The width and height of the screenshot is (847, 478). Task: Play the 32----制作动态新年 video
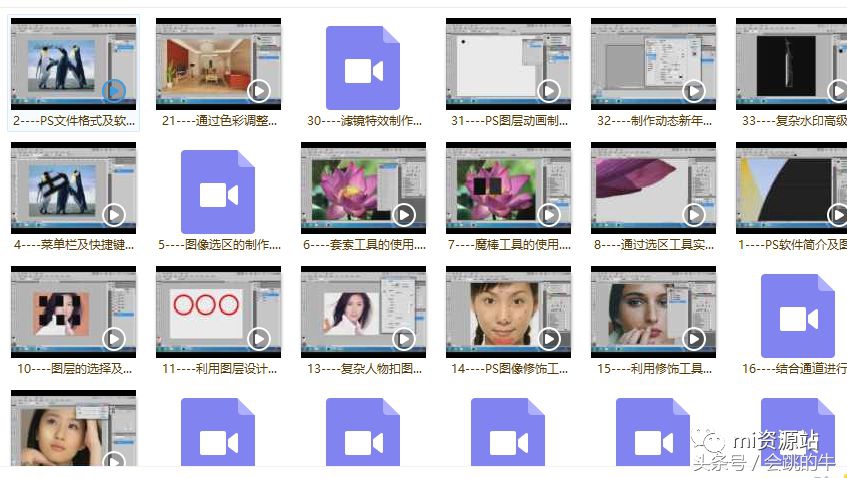(x=694, y=91)
